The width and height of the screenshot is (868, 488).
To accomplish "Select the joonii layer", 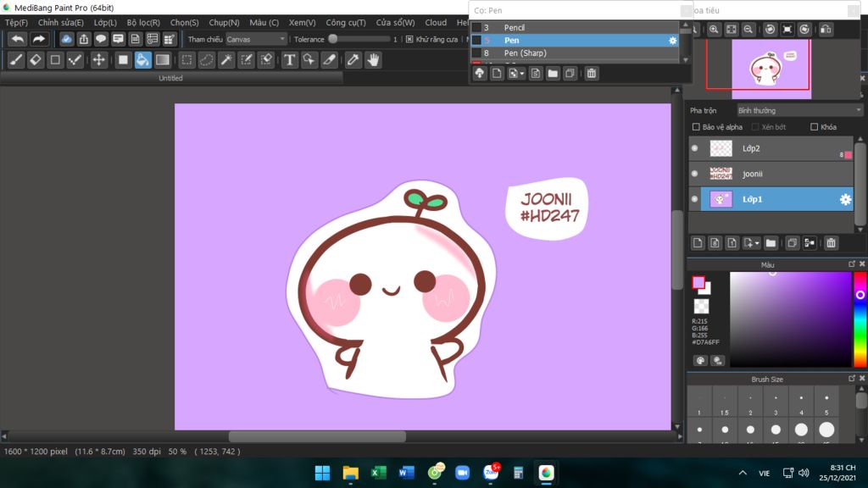I will [x=771, y=174].
